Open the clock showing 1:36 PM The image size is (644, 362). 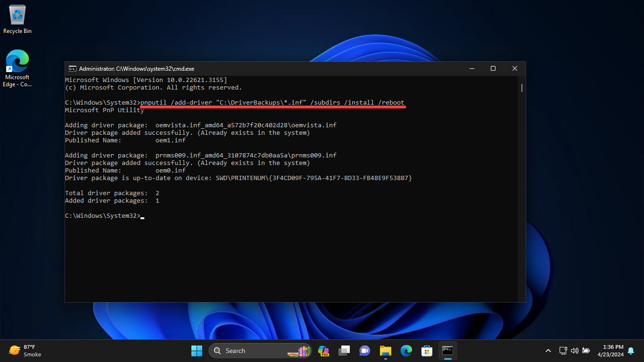tap(611, 351)
